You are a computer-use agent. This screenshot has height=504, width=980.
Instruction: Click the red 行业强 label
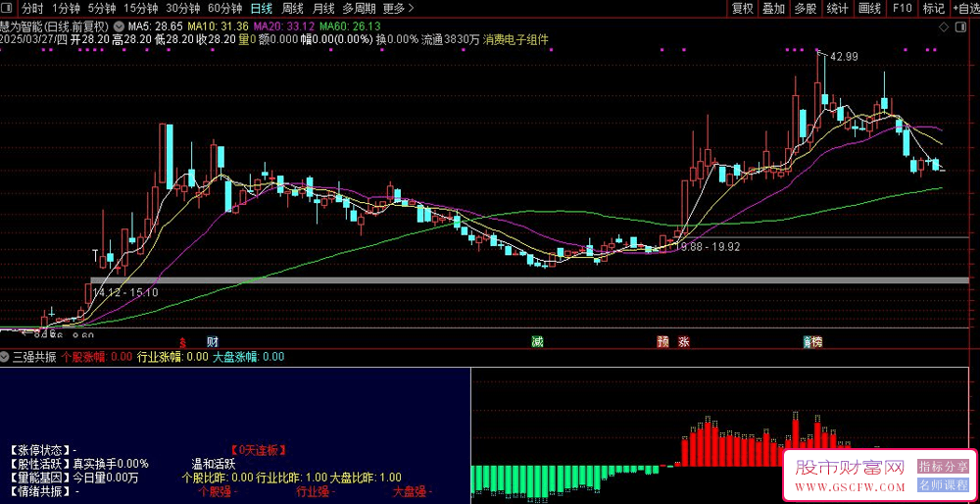point(316,492)
